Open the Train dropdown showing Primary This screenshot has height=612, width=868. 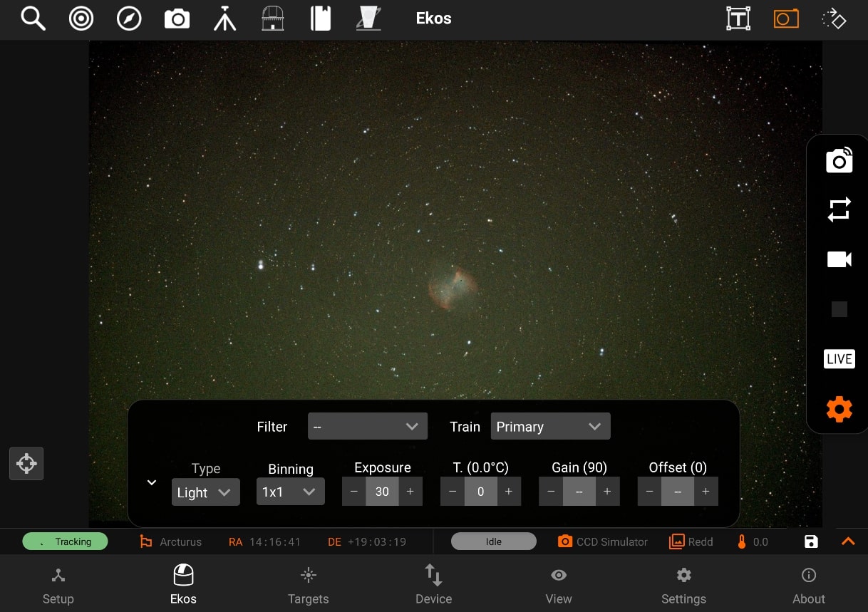[550, 426]
